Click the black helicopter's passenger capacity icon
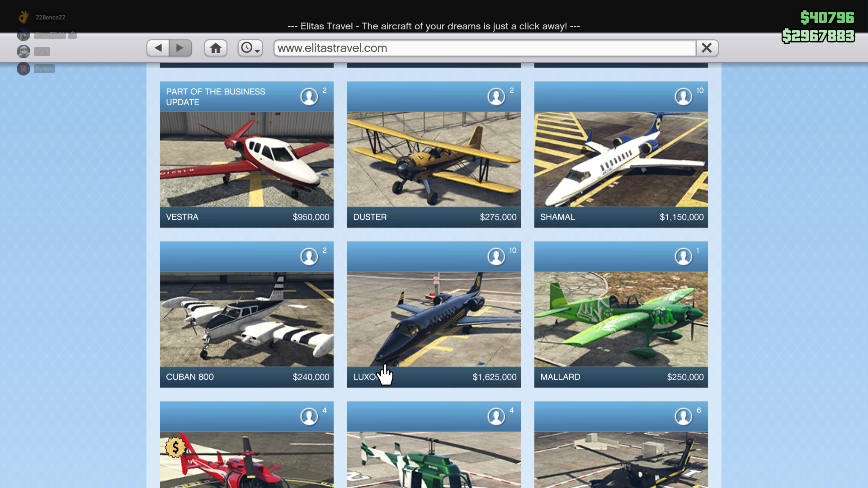This screenshot has width=868, height=488. coord(684,417)
